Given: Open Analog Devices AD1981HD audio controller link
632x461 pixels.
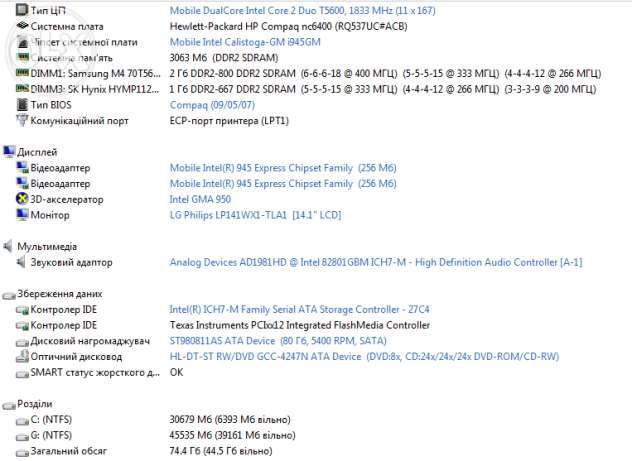Looking at the screenshot, I should point(376,262).
